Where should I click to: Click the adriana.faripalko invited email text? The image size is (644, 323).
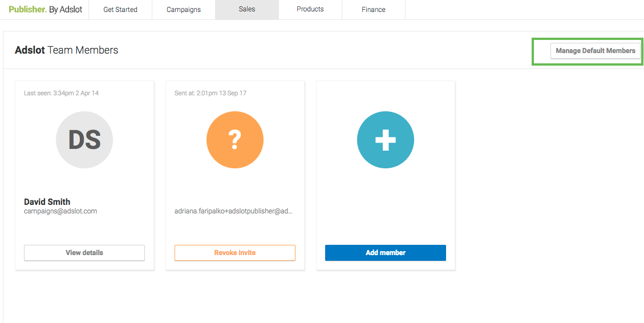pos(234,211)
